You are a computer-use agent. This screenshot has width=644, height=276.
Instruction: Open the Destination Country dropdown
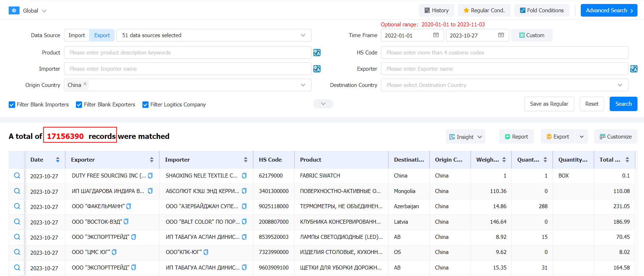(x=505, y=85)
